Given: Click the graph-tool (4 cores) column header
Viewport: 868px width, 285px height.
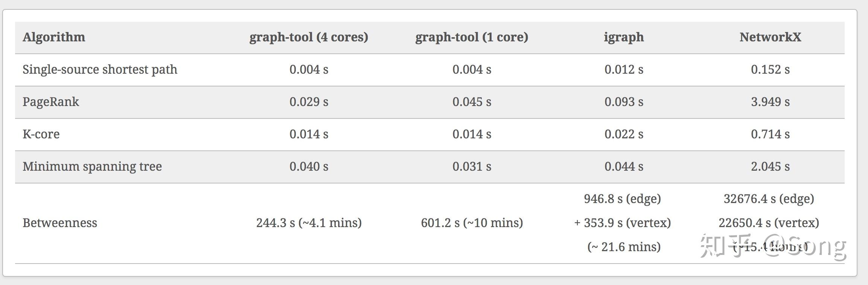Looking at the screenshot, I should [x=309, y=37].
